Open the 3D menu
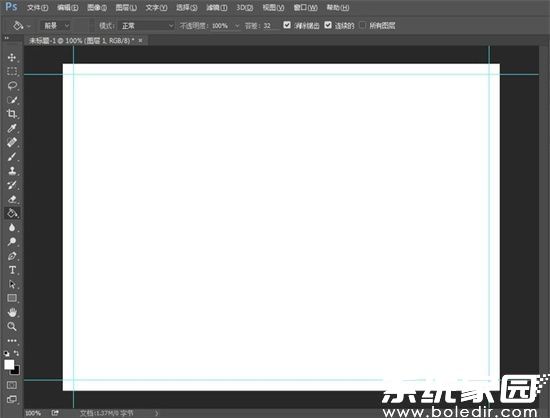 [x=244, y=7]
